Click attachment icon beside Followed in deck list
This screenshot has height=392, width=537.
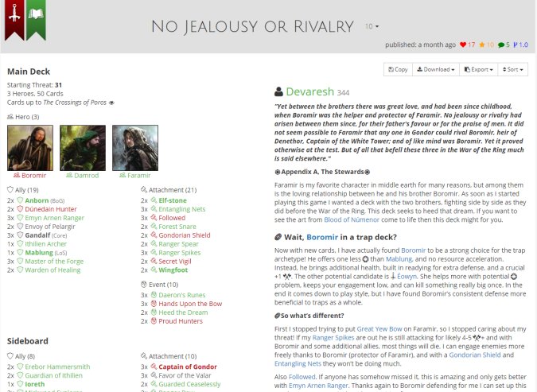[154, 218]
